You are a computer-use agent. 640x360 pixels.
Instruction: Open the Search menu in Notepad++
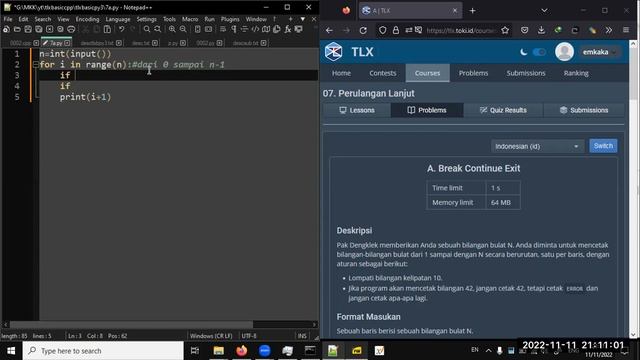(x=42, y=19)
